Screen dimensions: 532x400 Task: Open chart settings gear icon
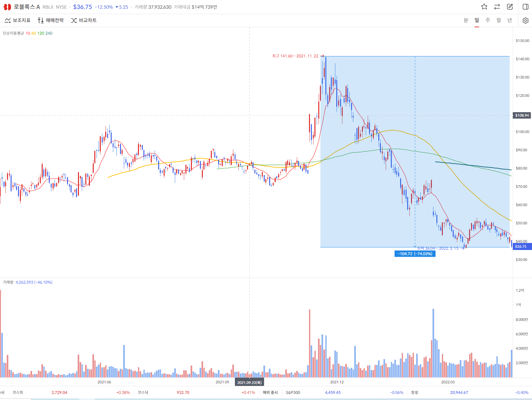(526, 21)
